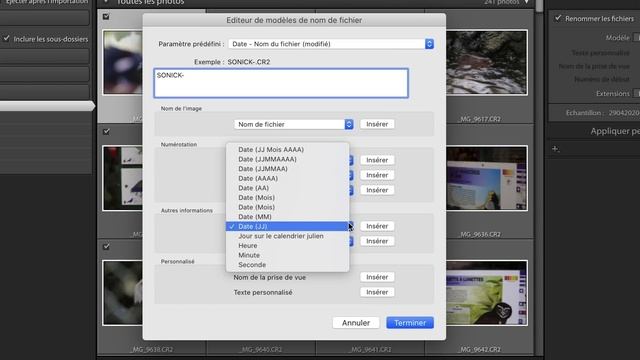
Task: Click the plus icon under Appliquer panel
Action: [x=555, y=149]
